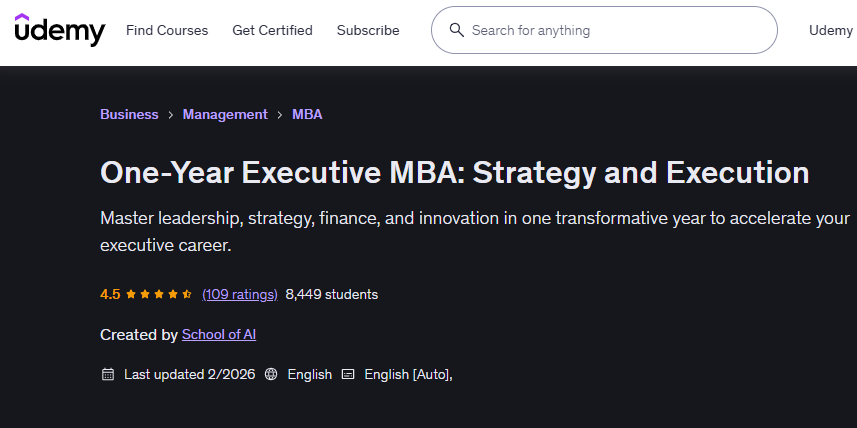Click the course title heading
The image size is (857, 428).
[454, 172]
